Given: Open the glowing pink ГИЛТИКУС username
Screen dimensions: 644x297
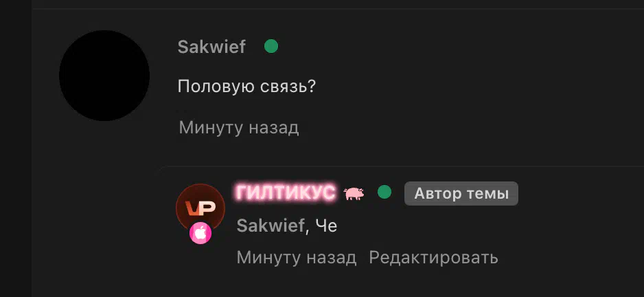Looking at the screenshot, I should 286,192.
